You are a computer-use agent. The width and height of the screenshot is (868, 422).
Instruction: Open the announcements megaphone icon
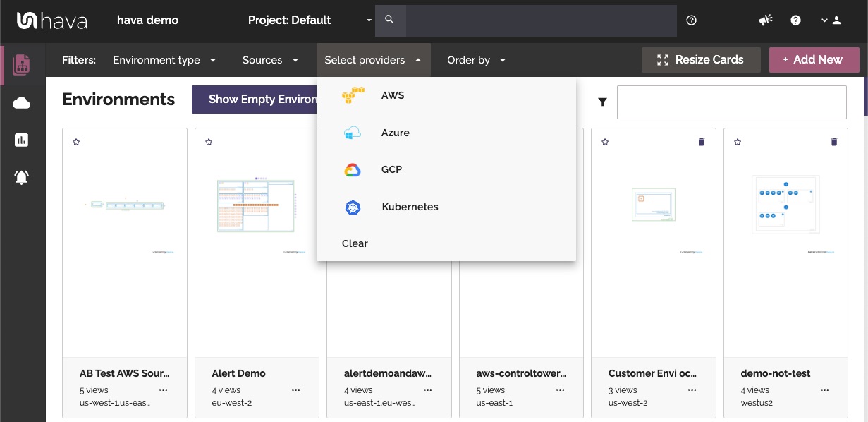tap(766, 20)
